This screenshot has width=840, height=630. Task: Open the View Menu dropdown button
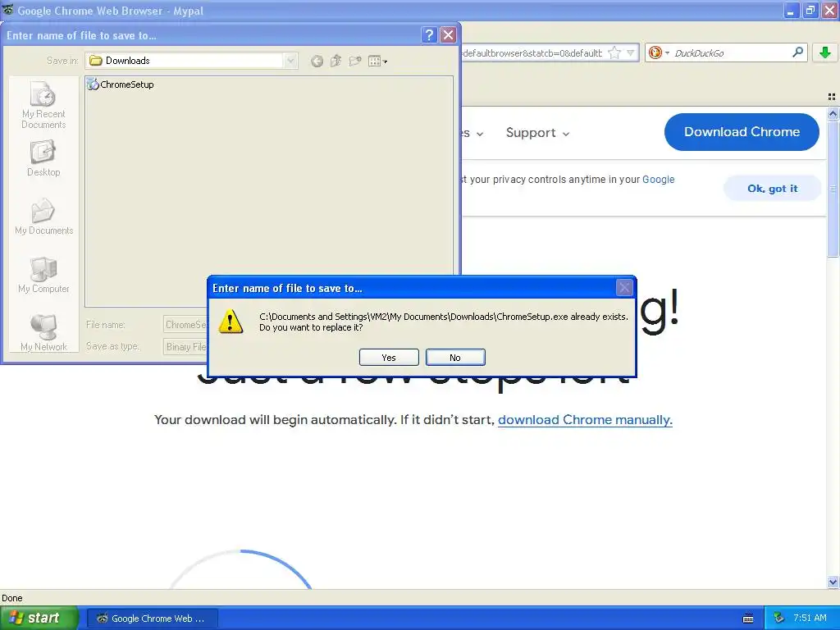tap(377, 61)
